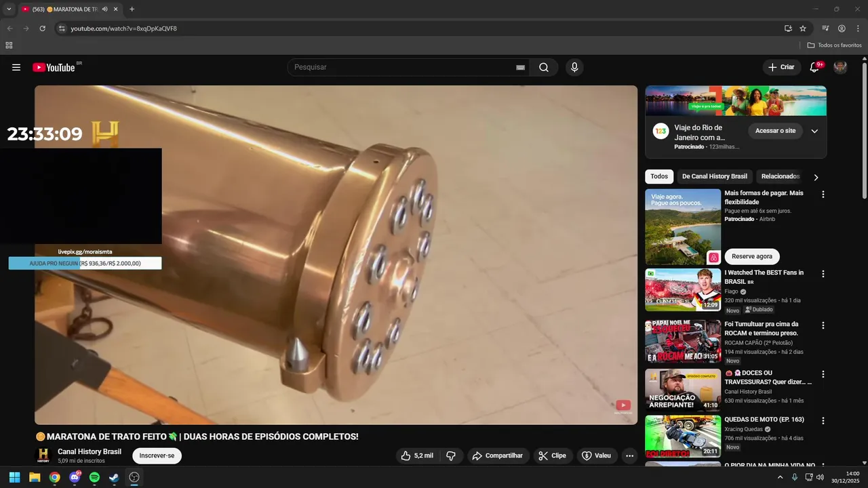
Task: Select the Relacionados filter chip
Action: click(781, 176)
